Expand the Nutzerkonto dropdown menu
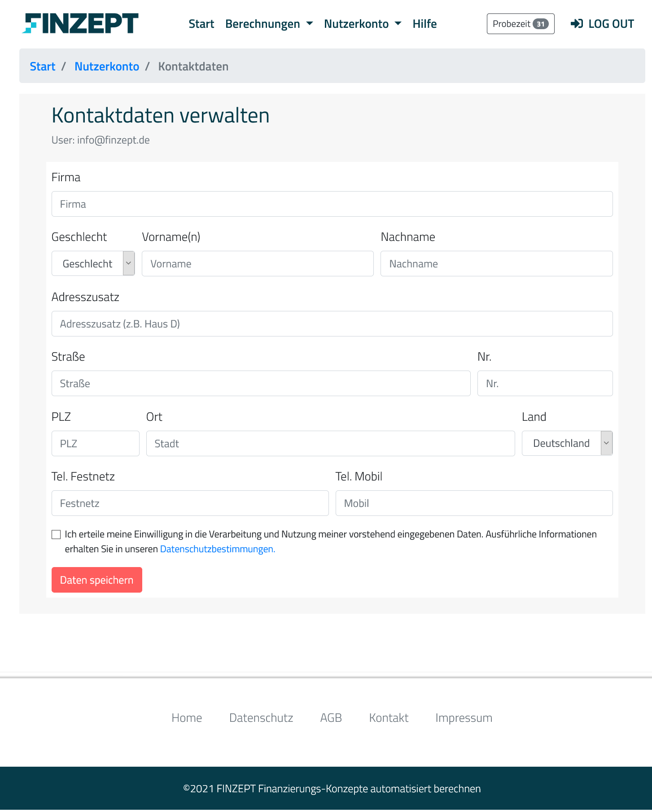The width and height of the screenshot is (652, 812). pyautogui.click(x=363, y=24)
